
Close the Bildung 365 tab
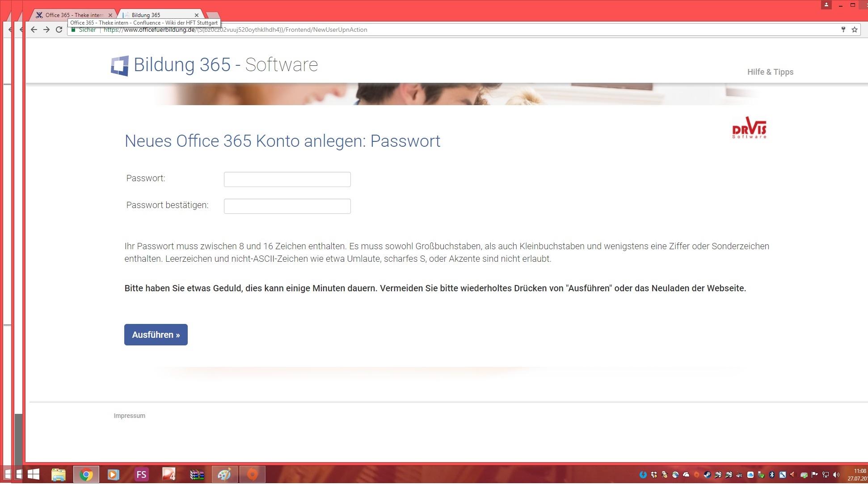197,15
